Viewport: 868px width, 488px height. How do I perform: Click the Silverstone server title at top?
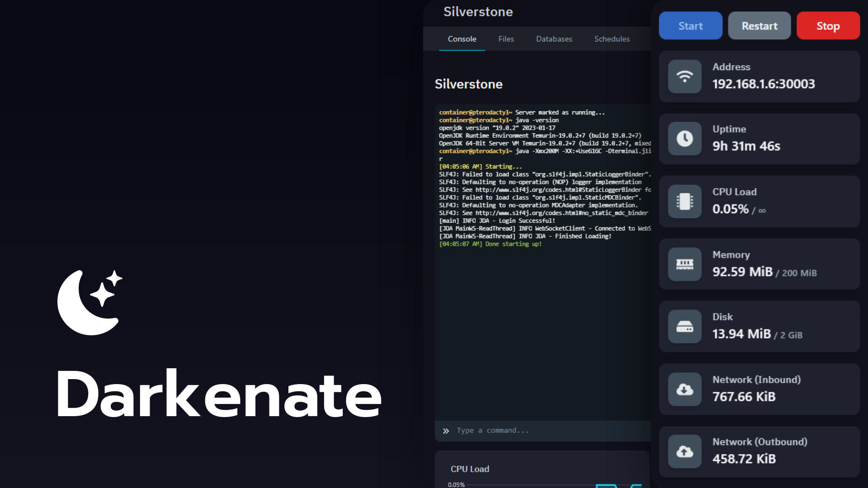tap(478, 12)
